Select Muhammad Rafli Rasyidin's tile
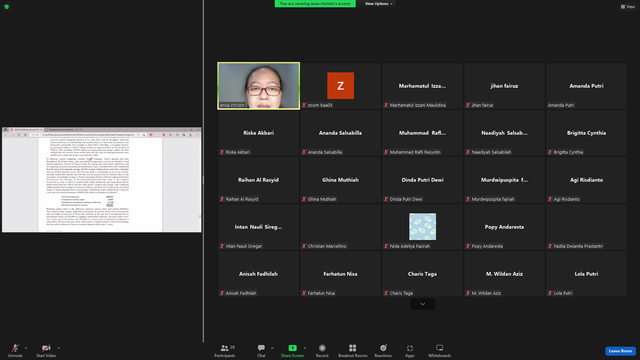 tap(422, 133)
